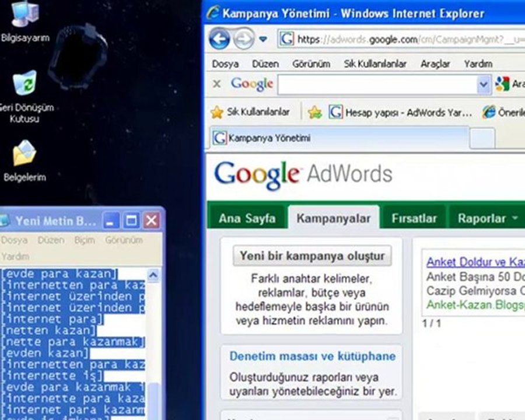Click the Google toolbar search field
Viewport: 525px width, 420px height.
377,85
